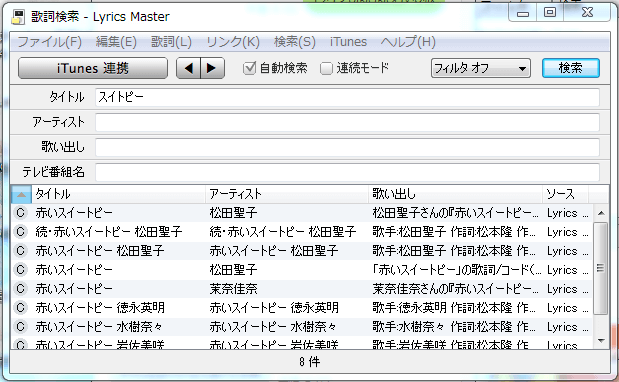
Task: Select title 続・赤いスイートピー 松田聖子
Action: click(x=109, y=232)
